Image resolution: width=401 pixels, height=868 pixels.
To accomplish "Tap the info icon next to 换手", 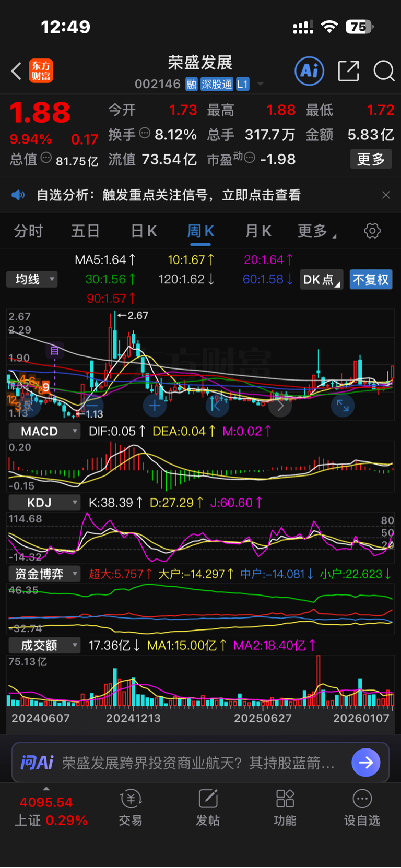I will tap(145, 133).
